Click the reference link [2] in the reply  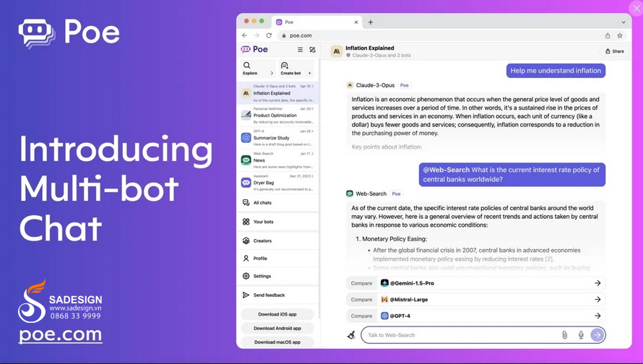point(549,259)
